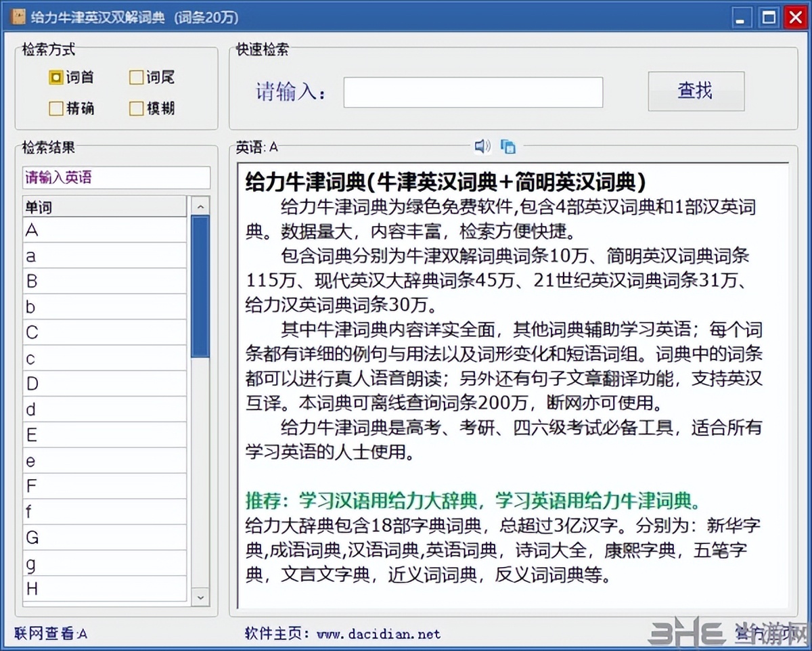Select lowercase 'g' in word list
Viewport: 812px width, 651px height.
tap(104, 563)
